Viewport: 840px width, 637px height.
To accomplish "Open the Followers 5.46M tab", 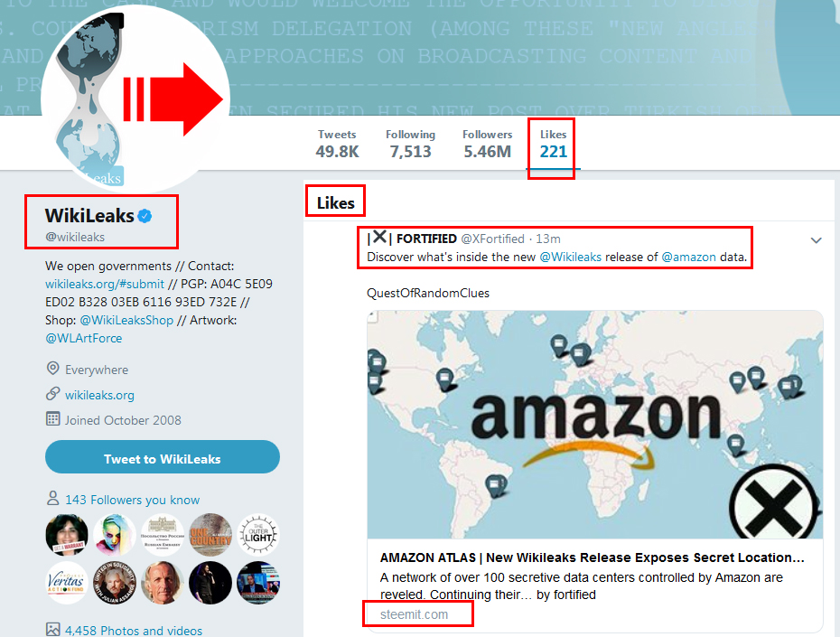I will (x=487, y=144).
